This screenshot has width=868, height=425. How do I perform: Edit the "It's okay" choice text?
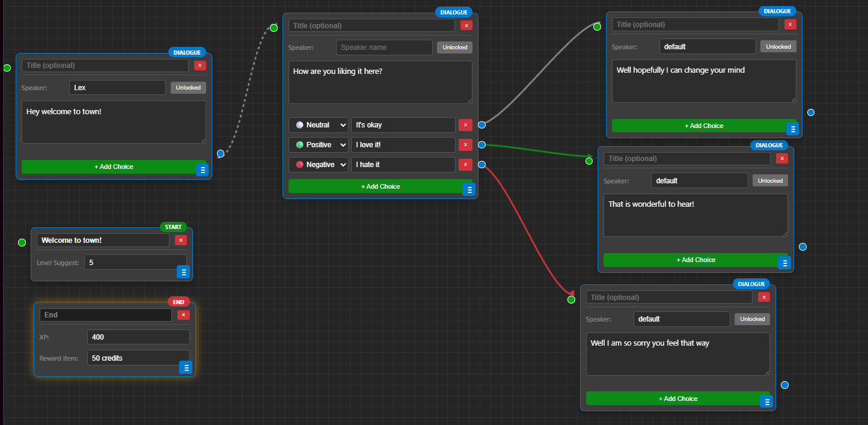403,125
